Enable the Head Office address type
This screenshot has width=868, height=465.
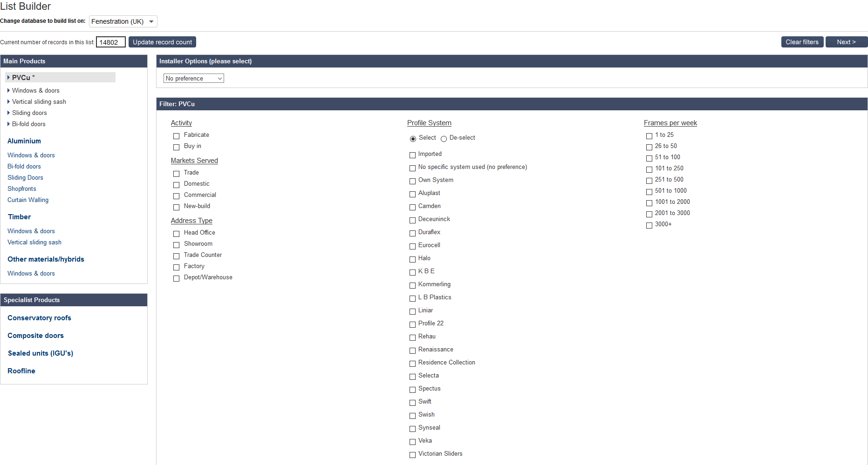(x=176, y=233)
